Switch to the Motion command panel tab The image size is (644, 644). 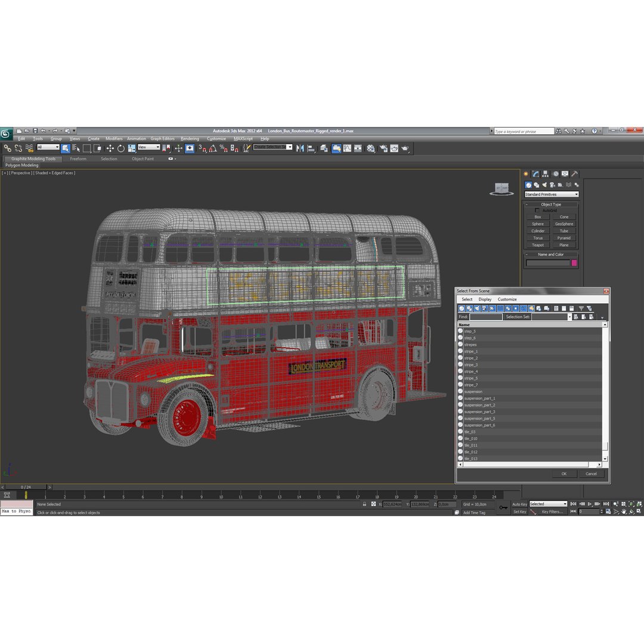tap(555, 174)
